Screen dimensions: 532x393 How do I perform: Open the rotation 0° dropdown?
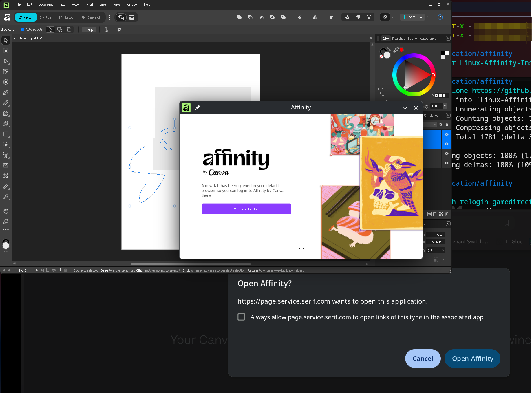pyautogui.click(x=443, y=250)
